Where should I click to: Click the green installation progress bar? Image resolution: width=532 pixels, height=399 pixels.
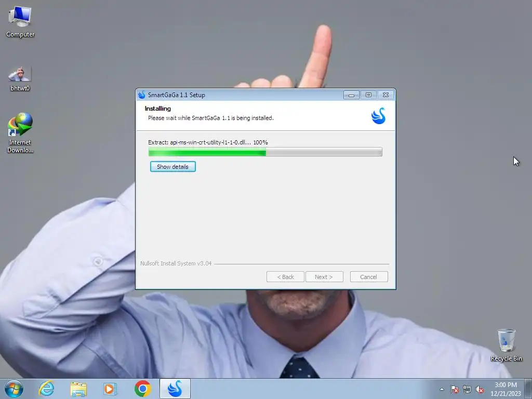click(x=265, y=152)
